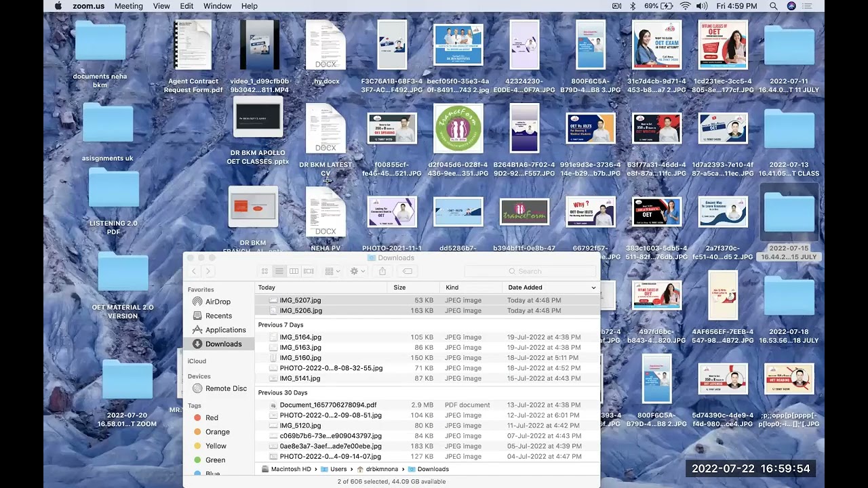Select the IMG_5207.jpg file row
The image size is (868, 488).
(x=427, y=300)
